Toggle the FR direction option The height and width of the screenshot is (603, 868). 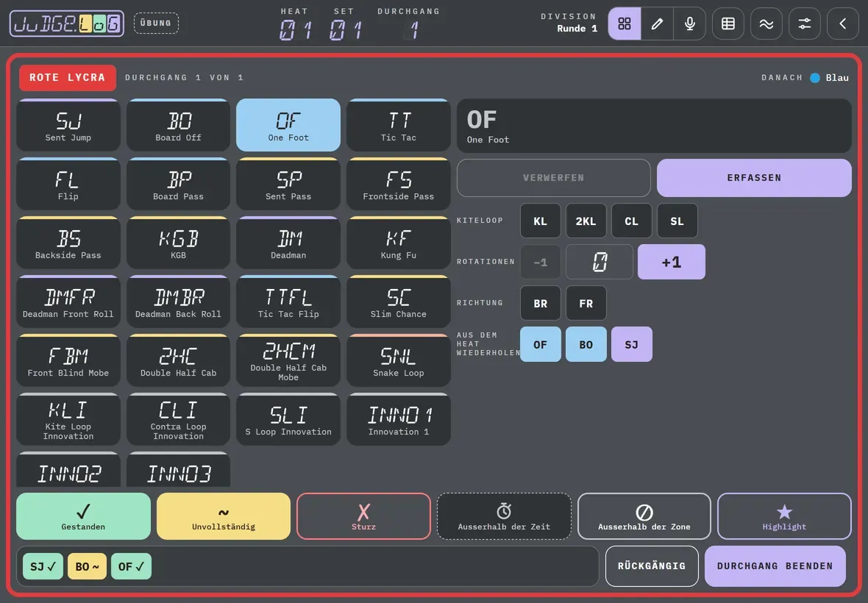[x=586, y=303]
